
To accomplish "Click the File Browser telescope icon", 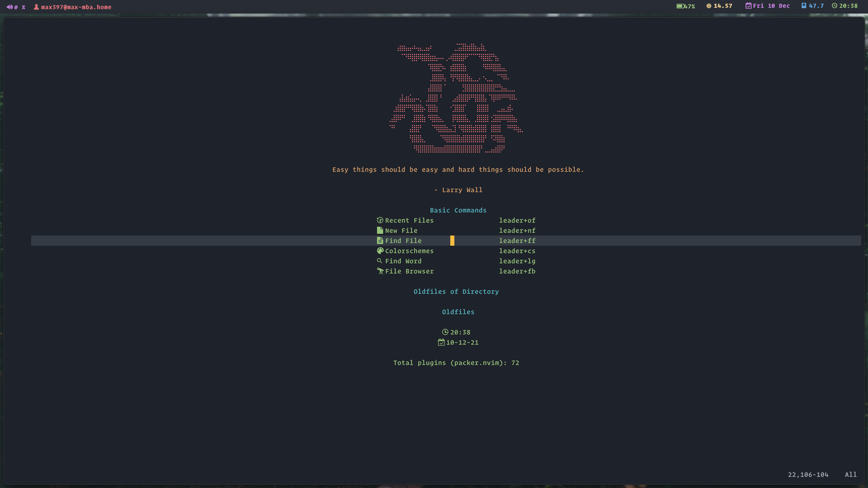I will [380, 271].
